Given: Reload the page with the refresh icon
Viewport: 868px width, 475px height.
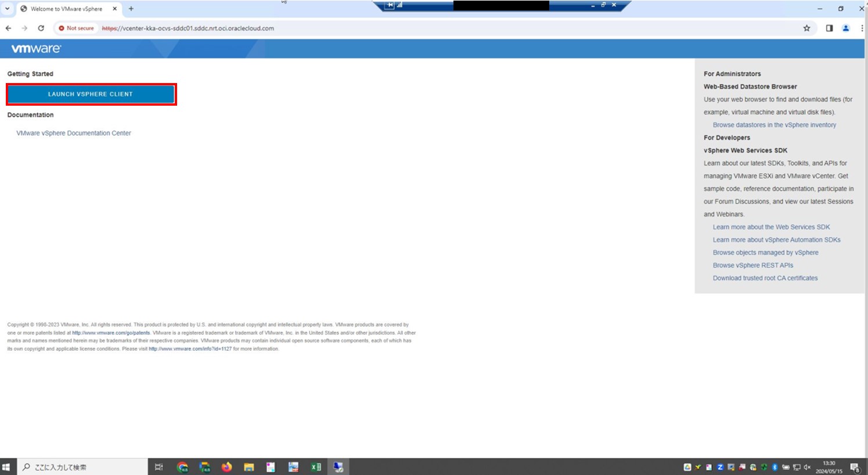Looking at the screenshot, I should pyautogui.click(x=41, y=28).
